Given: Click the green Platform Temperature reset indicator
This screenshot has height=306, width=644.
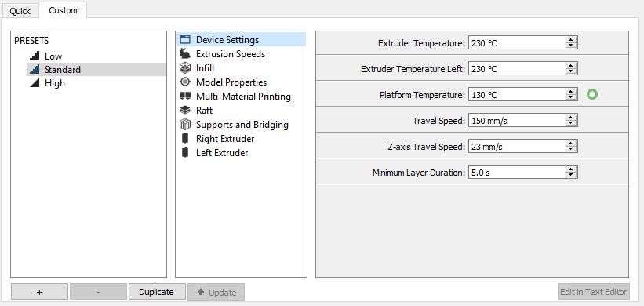Looking at the screenshot, I should (592, 94).
